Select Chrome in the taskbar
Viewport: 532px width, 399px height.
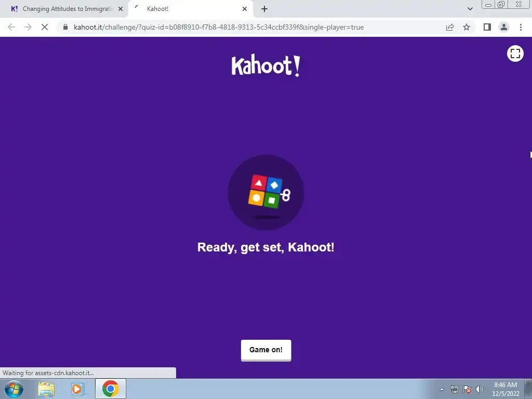(111, 389)
